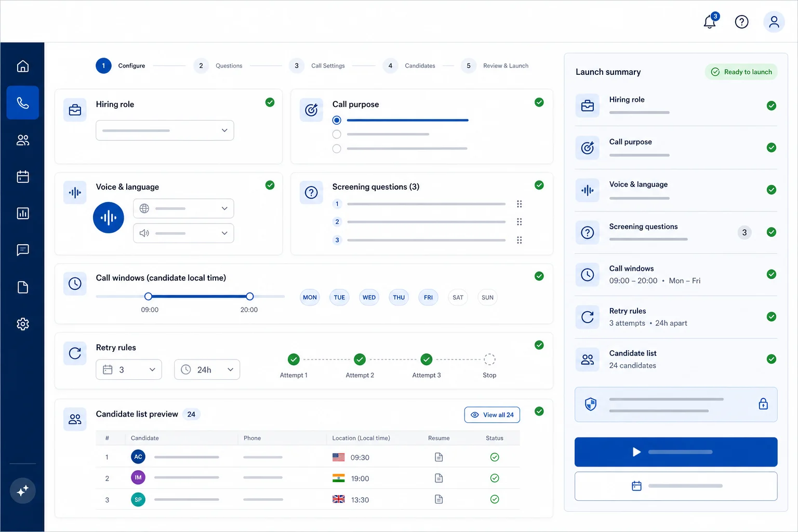This screenshot has width=798, height=532.
Task: Click the AC candidate avatar
Action: click(138, 457)
